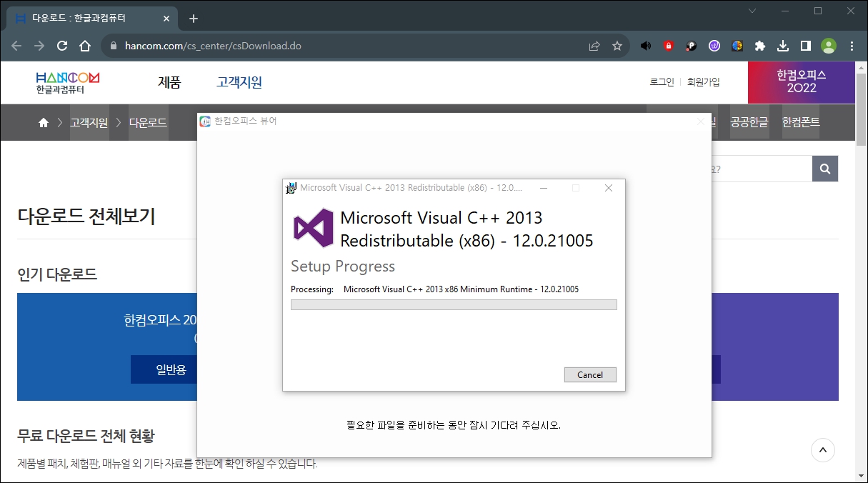
Task: Open the colorful brain extension icon
Action: 737,46
